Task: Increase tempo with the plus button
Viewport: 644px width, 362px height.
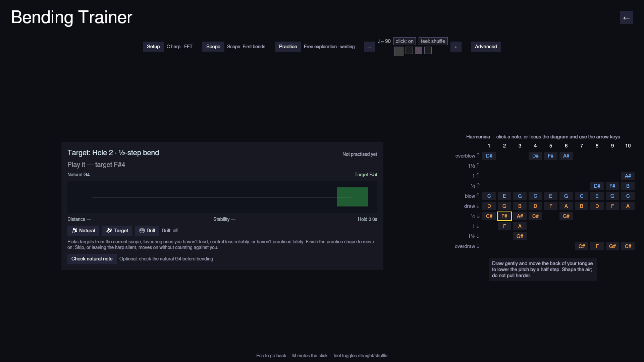Action: [456, 47]
